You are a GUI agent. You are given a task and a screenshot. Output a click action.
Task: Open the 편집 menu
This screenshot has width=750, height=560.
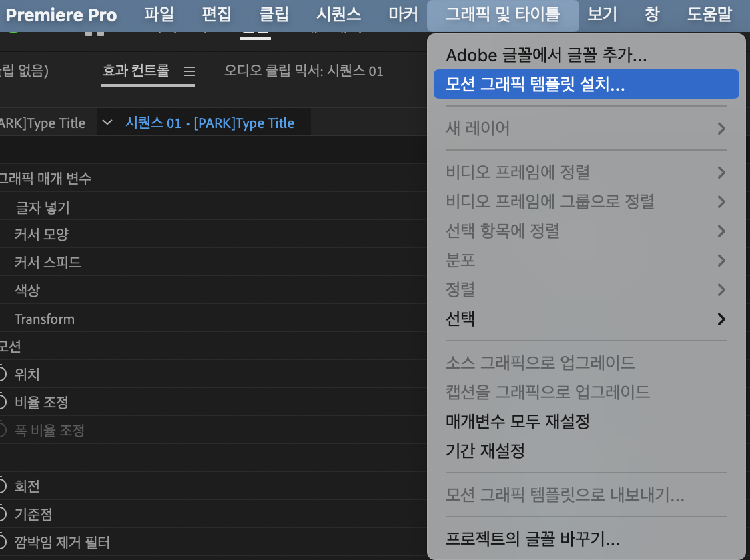coord(216,15)
